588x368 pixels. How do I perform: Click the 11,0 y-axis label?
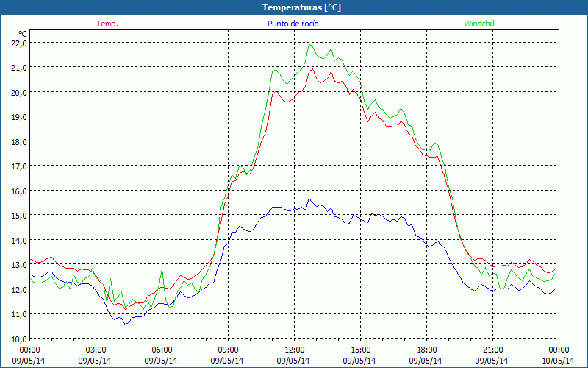click(x=19, y=314)
